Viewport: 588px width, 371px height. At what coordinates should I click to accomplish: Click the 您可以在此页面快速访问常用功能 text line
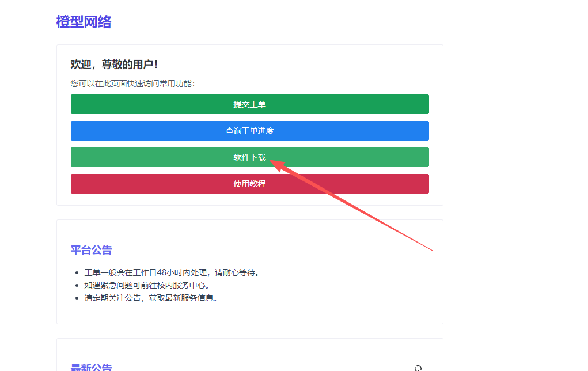[132, 84]
